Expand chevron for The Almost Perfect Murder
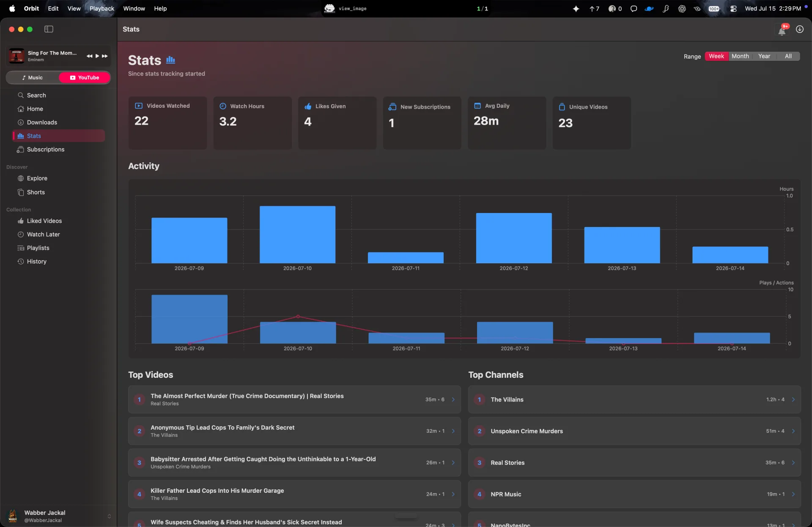Viewport: 812px width, 527px height. coord(453,399)
